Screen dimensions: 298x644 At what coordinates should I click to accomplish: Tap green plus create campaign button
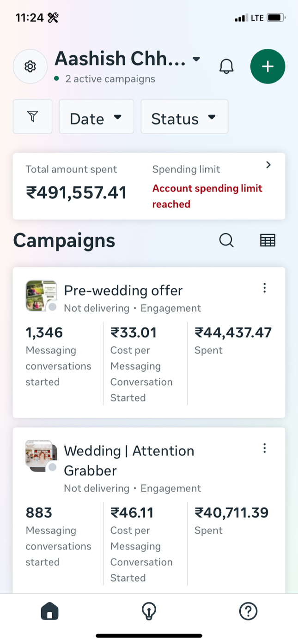268,66
